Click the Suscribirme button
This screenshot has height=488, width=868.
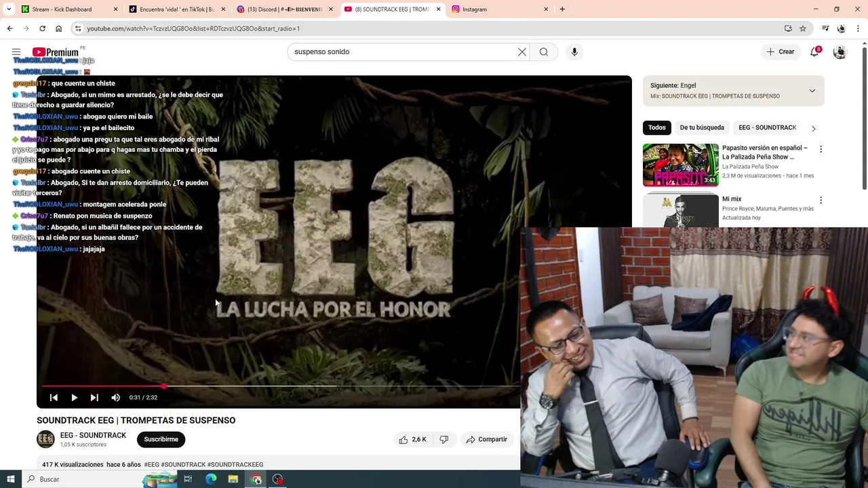pos(161,439)
